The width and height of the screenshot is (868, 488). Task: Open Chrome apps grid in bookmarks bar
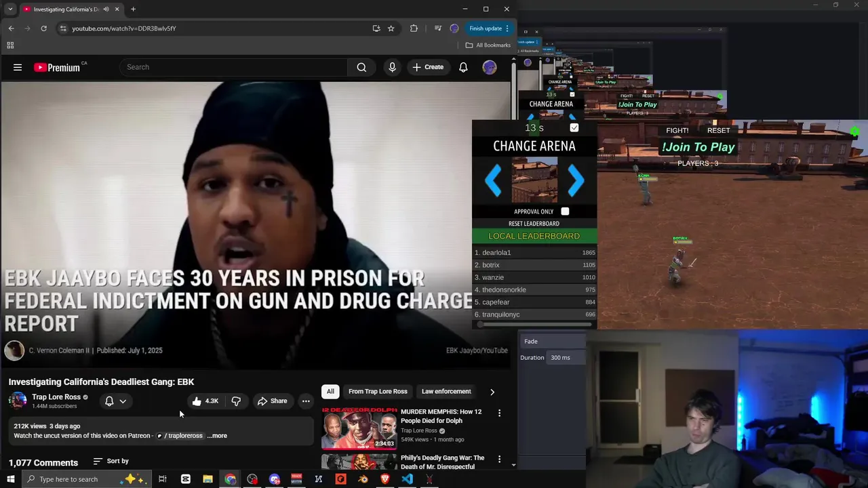[10, 45]
